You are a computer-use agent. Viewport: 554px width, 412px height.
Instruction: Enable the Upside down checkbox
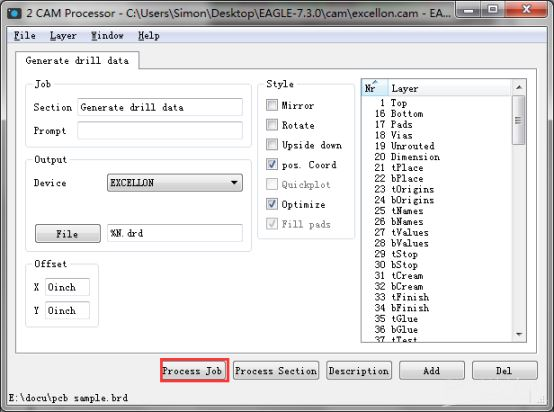tap(272, 145)
